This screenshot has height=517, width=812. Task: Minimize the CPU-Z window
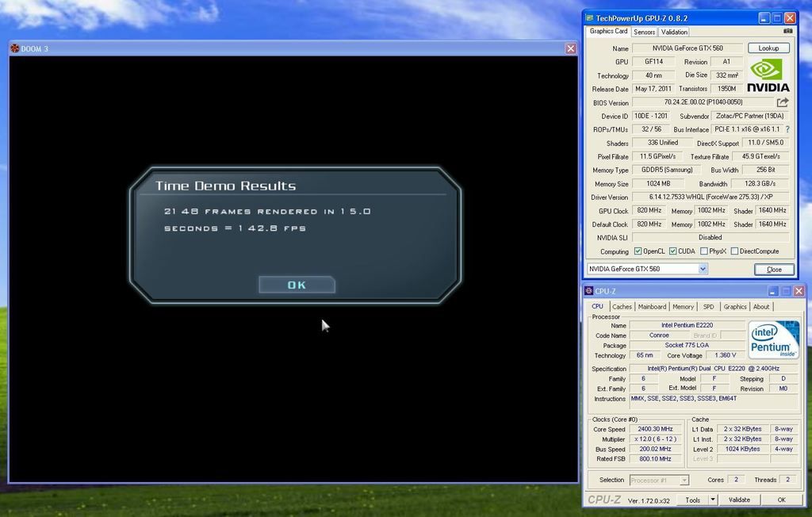coord(773,291)
